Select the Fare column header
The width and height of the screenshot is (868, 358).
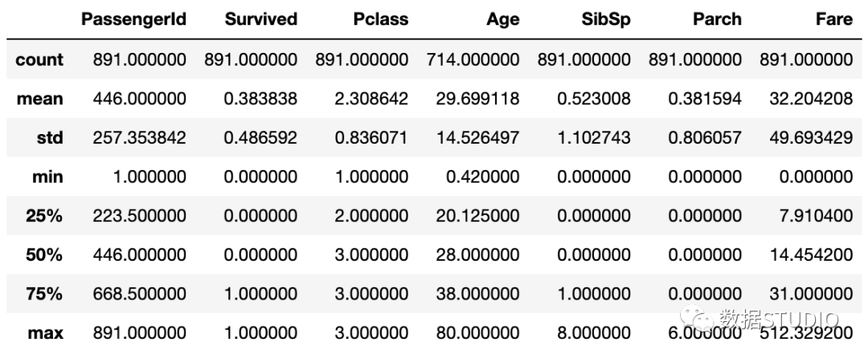point(834,19)
